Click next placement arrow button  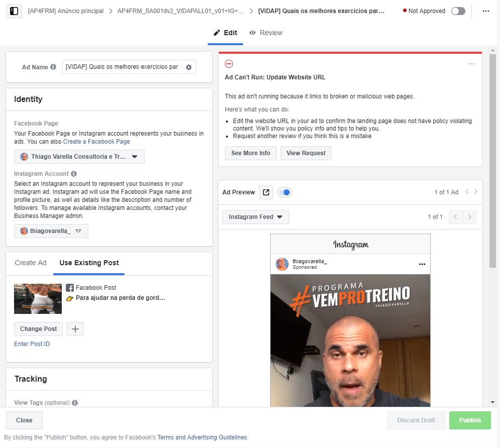pyautogui.click(x=469, y=217)
